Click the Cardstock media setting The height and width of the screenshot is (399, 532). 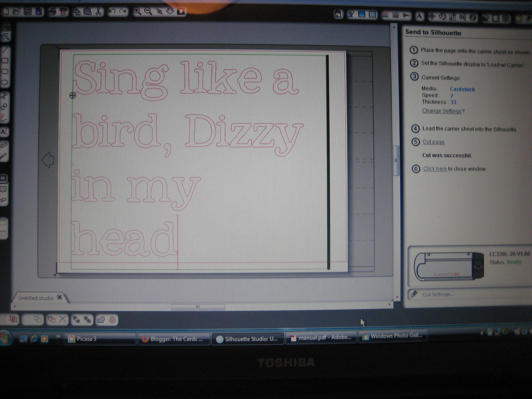click(462, 89)
